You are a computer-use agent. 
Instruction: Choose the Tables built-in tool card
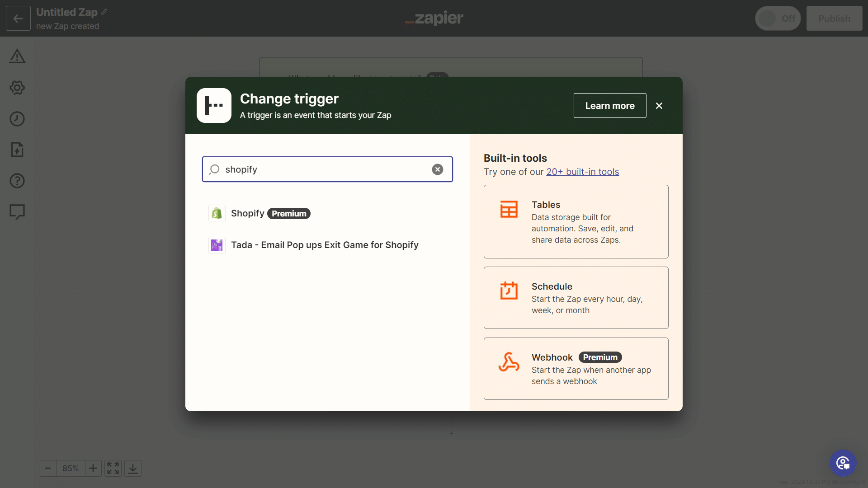click(x=576, y=221)
